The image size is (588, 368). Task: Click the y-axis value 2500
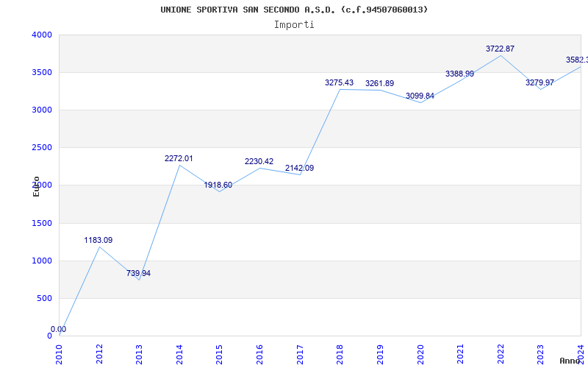click(42, 148)
